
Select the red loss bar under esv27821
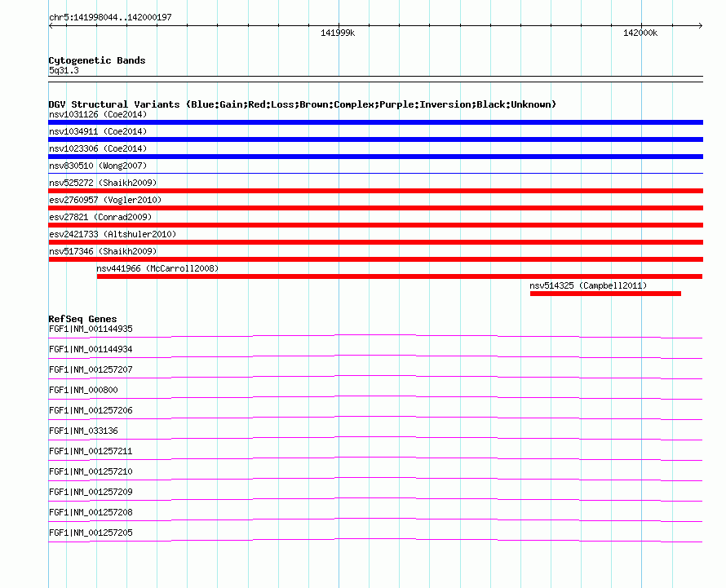pos(375,225)
